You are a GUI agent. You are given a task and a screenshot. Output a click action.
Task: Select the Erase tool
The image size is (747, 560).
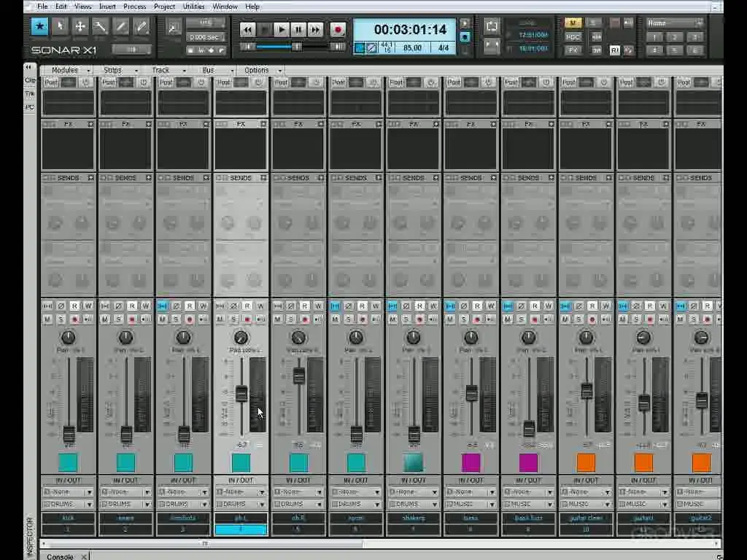[x=141, y=27]
